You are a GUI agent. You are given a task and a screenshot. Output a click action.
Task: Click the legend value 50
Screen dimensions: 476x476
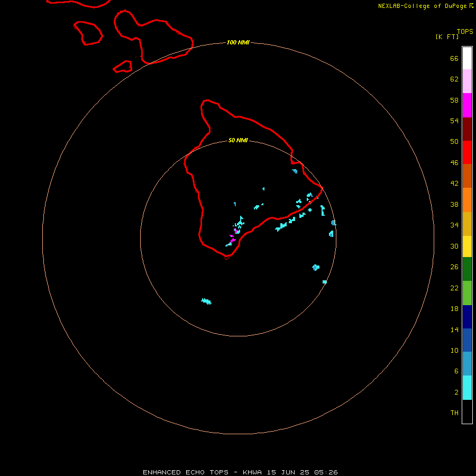454,142
